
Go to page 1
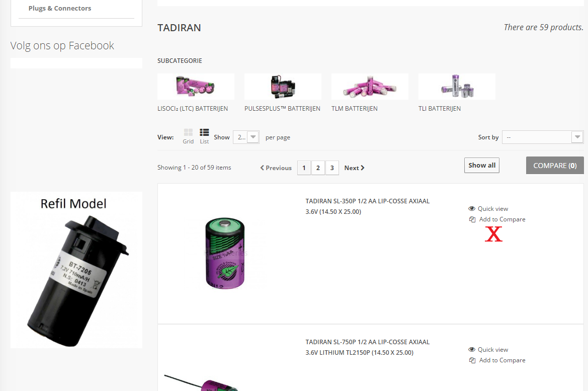[304, 168]
